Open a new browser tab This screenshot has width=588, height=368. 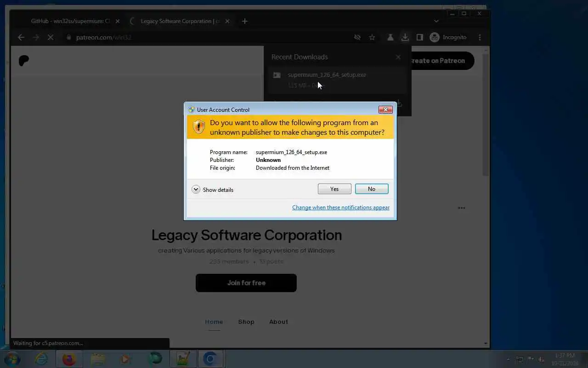pos(244,21)
